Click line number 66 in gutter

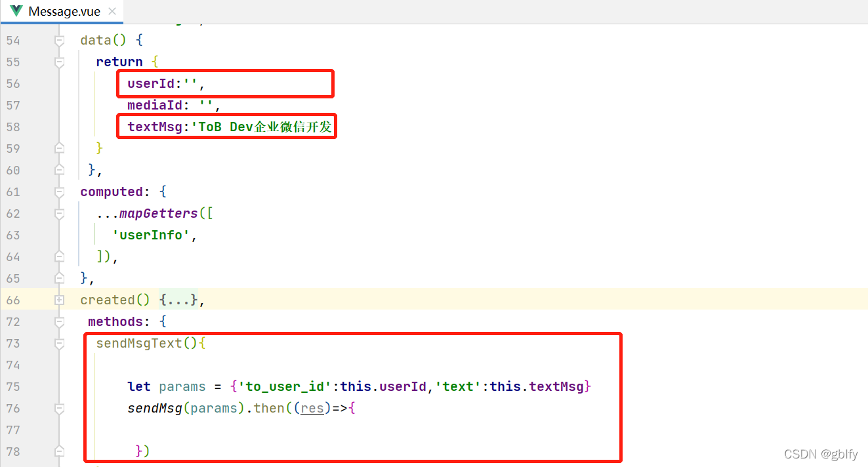(x=14, y=300)
